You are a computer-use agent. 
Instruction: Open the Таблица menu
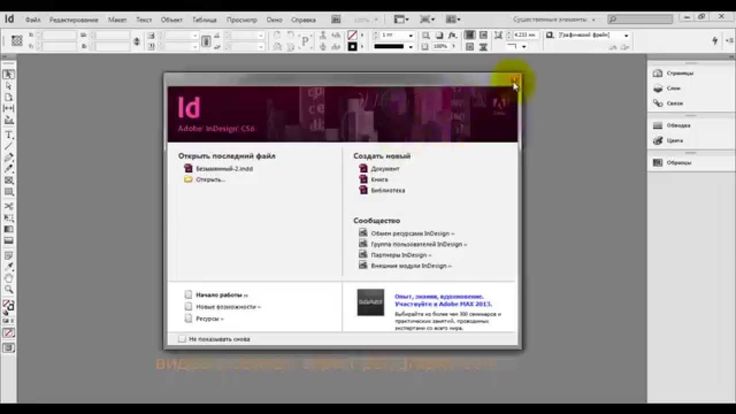pyautogui.click(x=204, y=20)
